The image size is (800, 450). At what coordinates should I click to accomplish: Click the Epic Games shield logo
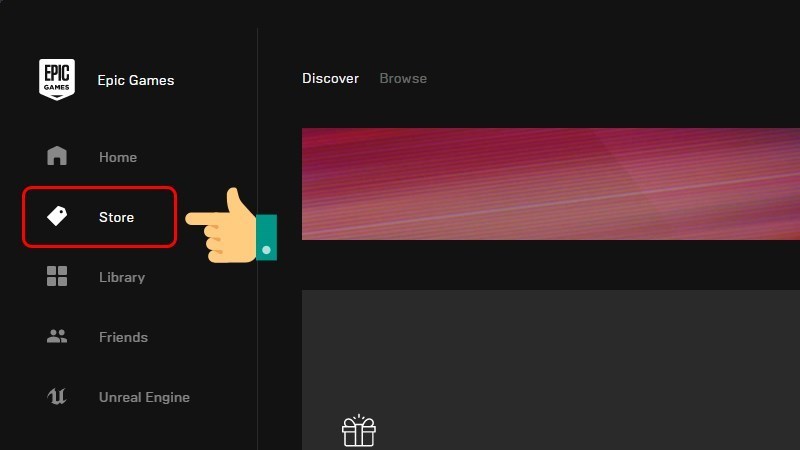(x=57, y=79)
